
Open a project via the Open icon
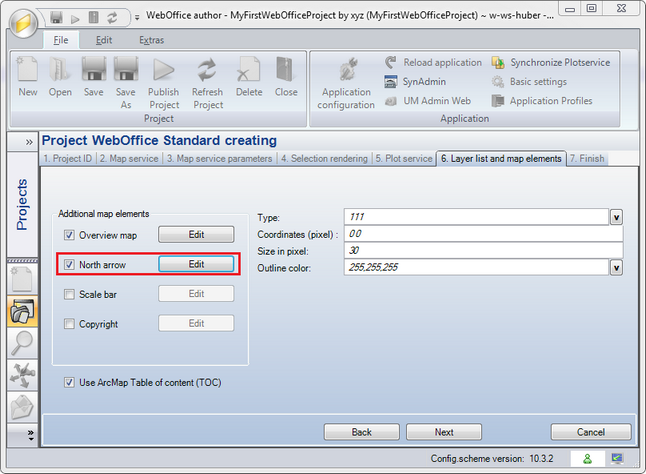[60, 69]
